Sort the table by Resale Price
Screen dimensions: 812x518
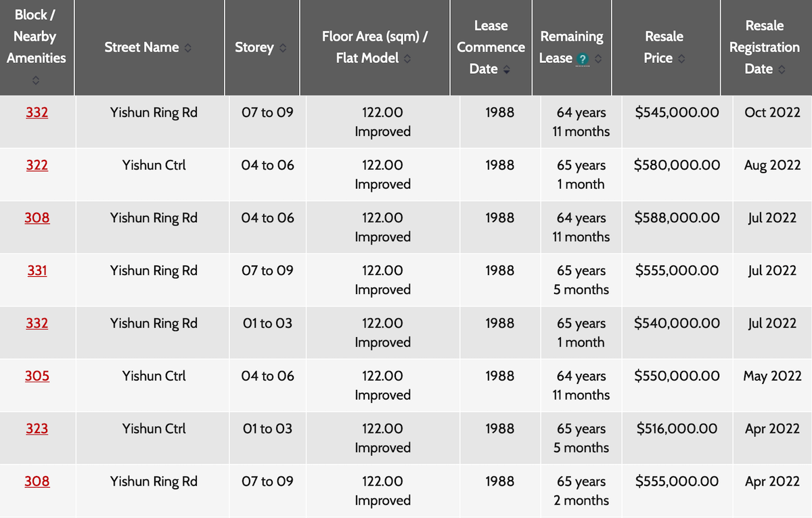pyautogui.click(x=681, y=59)
